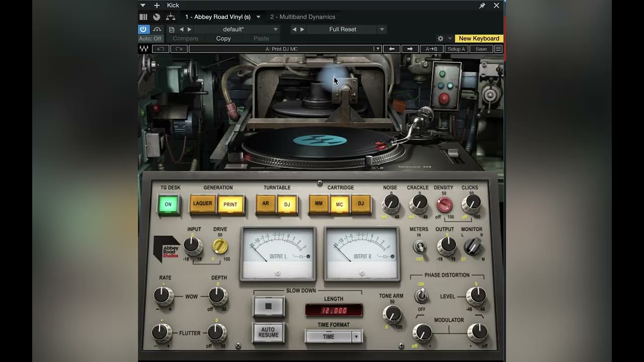
Task: Click the Noise knob
Action: coord(391,203)
